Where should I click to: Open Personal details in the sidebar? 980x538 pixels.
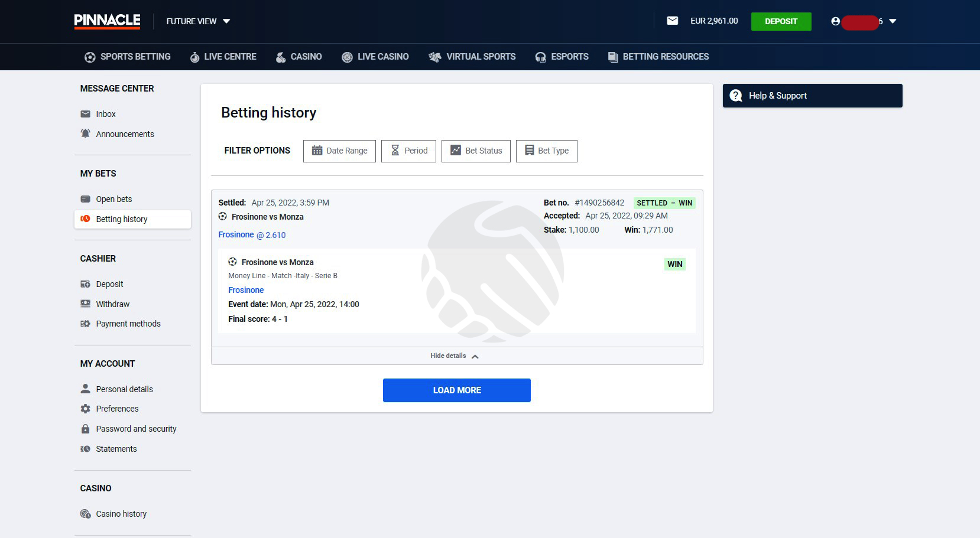124,389
